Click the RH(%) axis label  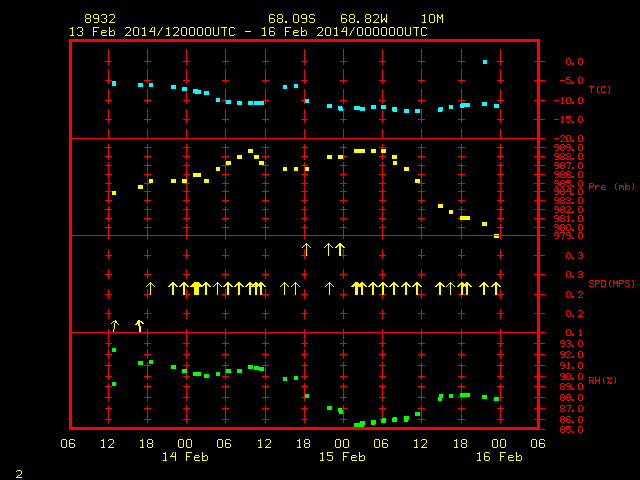[x=602, y=380]
